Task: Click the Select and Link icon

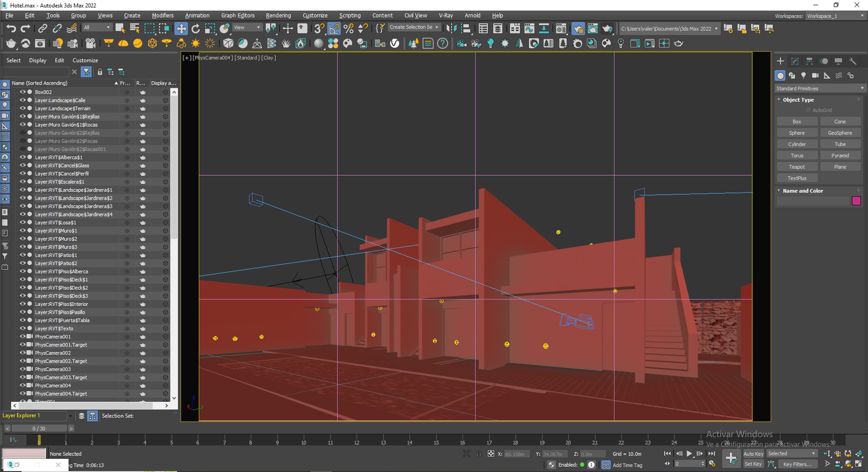Action: [x=42, y=29]
